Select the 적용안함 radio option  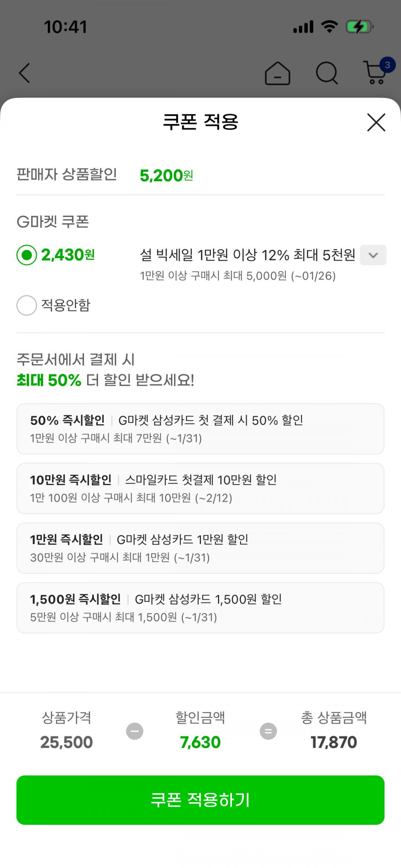[x=27, y=305]
